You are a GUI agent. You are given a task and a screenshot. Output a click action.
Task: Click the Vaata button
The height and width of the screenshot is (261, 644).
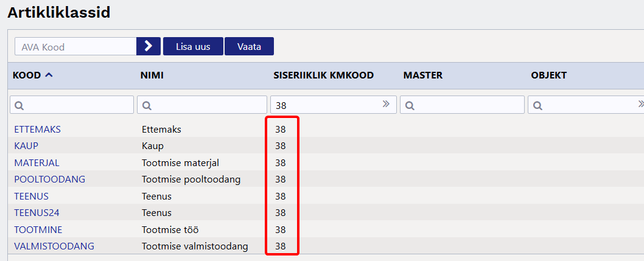click(x=249, y=46)
